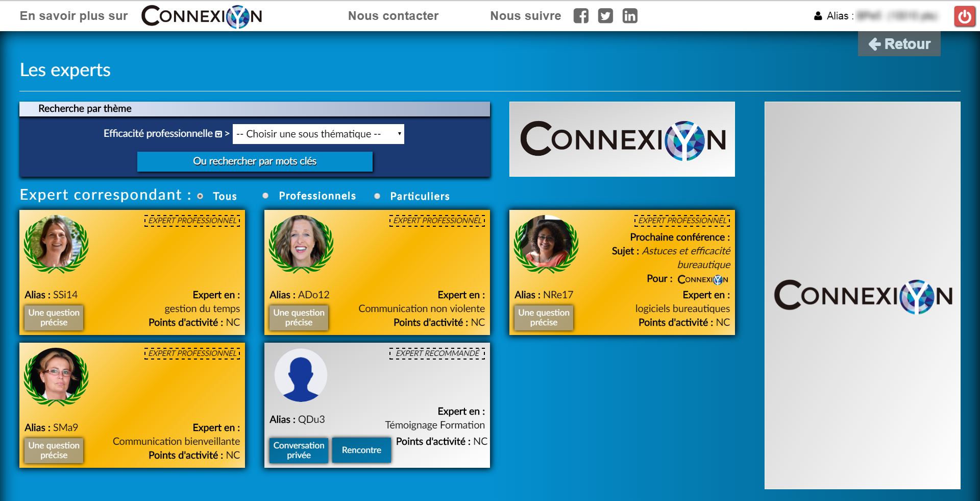Click 'Une question précise' for ADo12
The image size is (980, 501).
pyautogui.click(x=299, y=318)
